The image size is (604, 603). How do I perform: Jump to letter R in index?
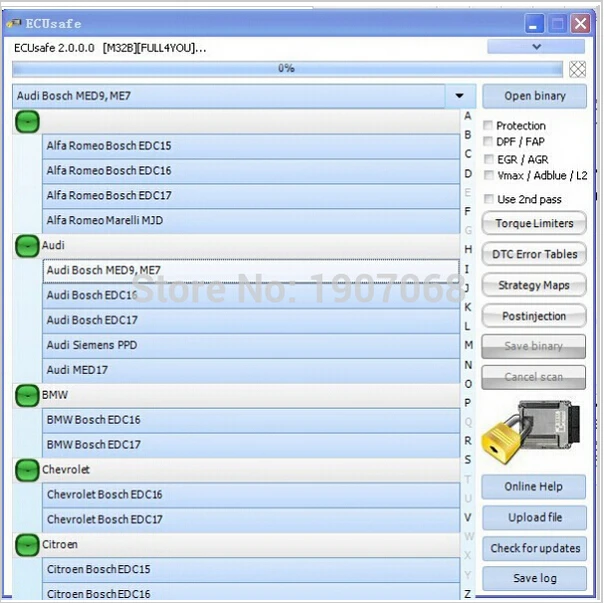468,440
